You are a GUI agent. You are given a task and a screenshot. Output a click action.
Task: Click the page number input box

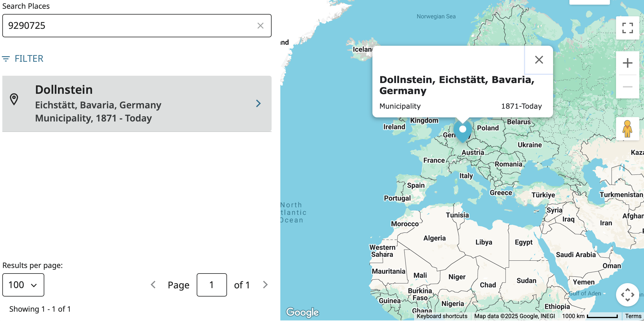tap(212, 285)
